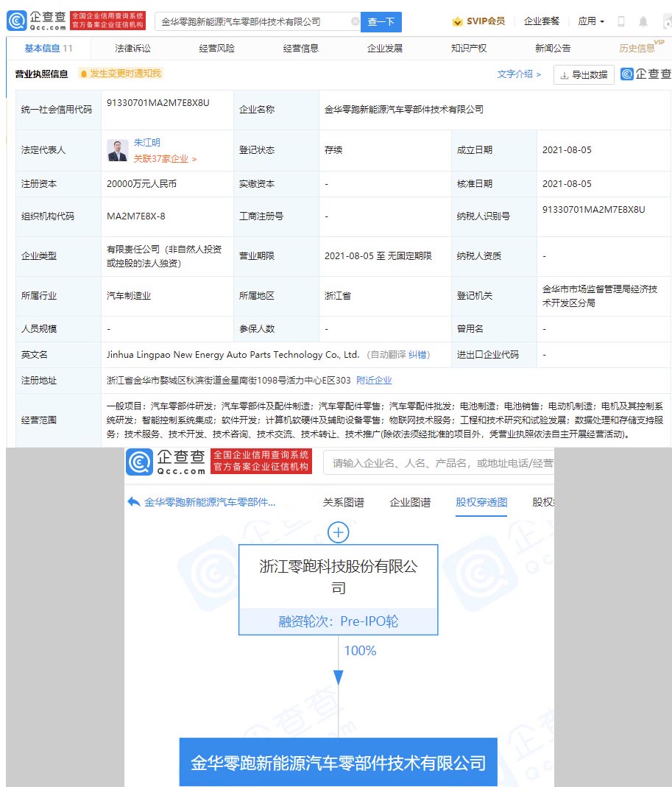
Task: Click the 融资轮次: Pre-IPO轮 label
Action: tap(339, 621)
